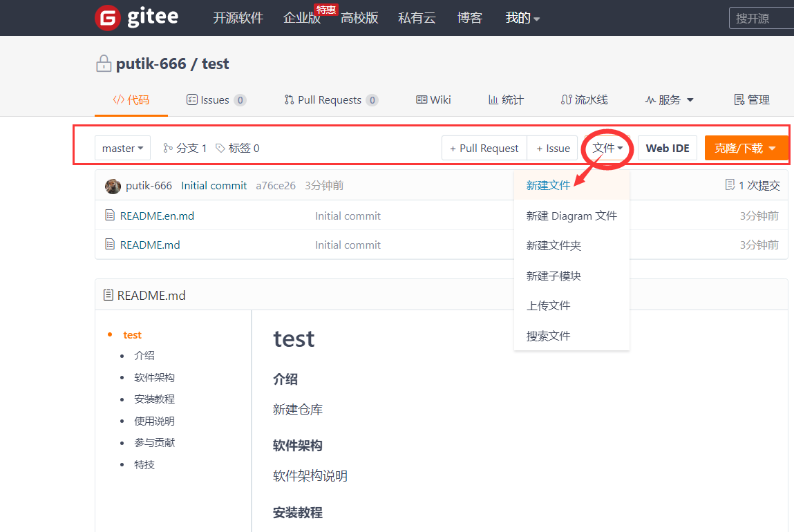The height and width of the screenshot is (532, 794).
Task: Click the branch icon beside 分支 1
Action: (x=168, y=148)
